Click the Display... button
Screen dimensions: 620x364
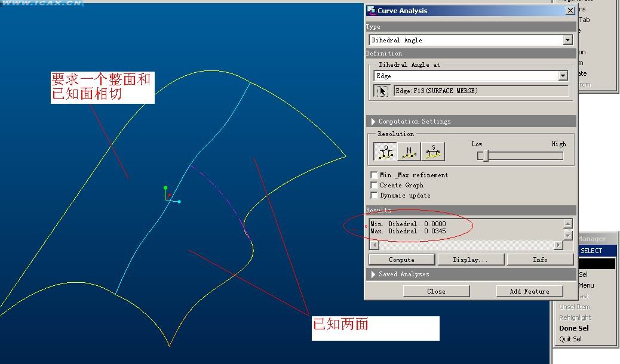470,260
